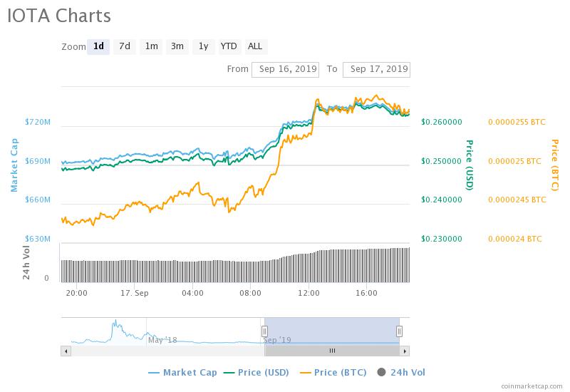Toggle the Price (BTC) series in legend
Image resolution: width=570 pixels, height=392 pixels.
click(x=333, y=372)
